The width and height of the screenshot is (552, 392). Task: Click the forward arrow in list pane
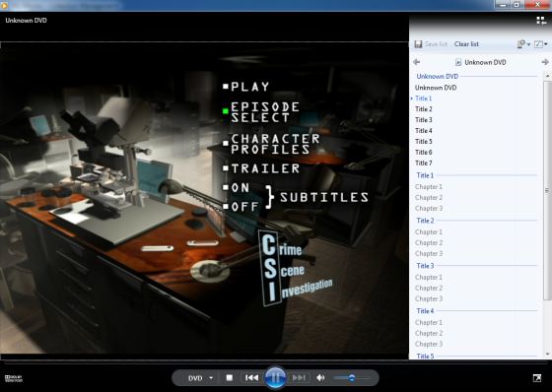pyautogui.click(x=545, y=62)
